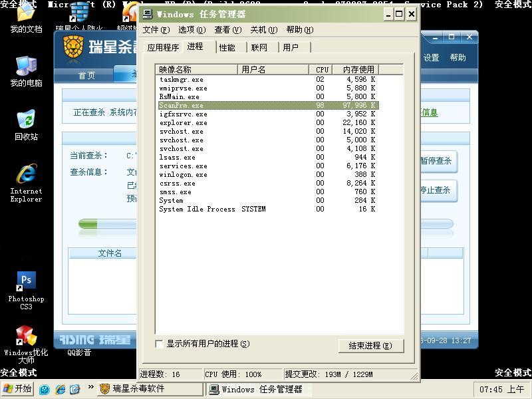This screenshot has width=532, height=399.
Task: Open the QQ quick launch icon
Action: (x=45, y=389)
